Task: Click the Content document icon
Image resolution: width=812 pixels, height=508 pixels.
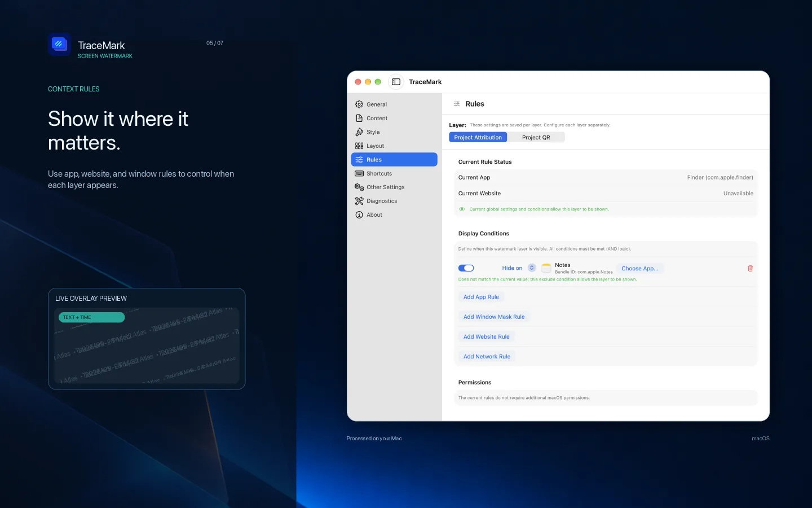Action: click(x=359, y=118)
